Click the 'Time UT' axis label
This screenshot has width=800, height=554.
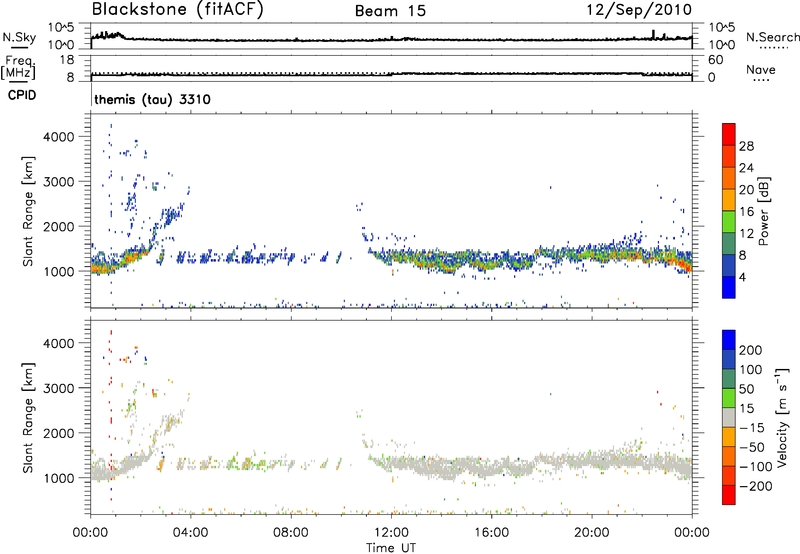[391, 547]
